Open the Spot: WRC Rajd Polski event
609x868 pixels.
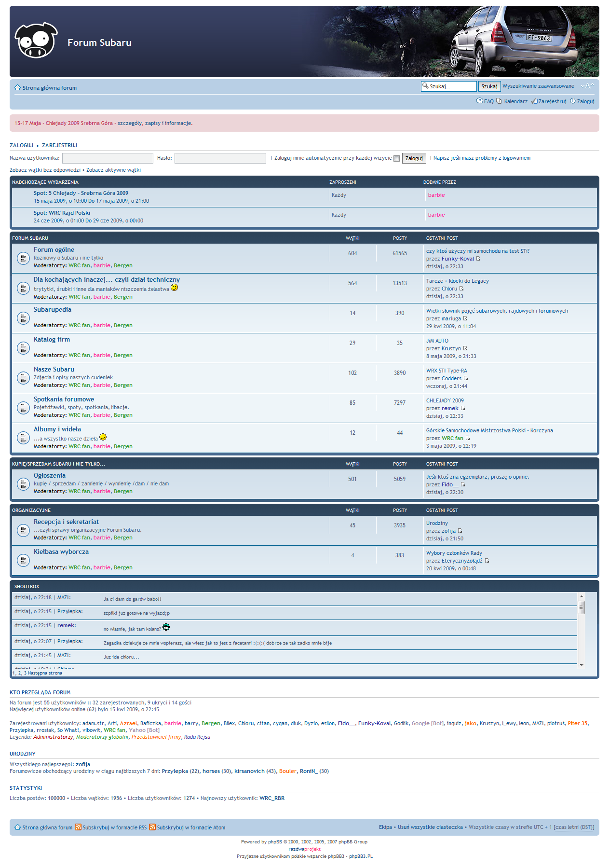pos(62,213)
